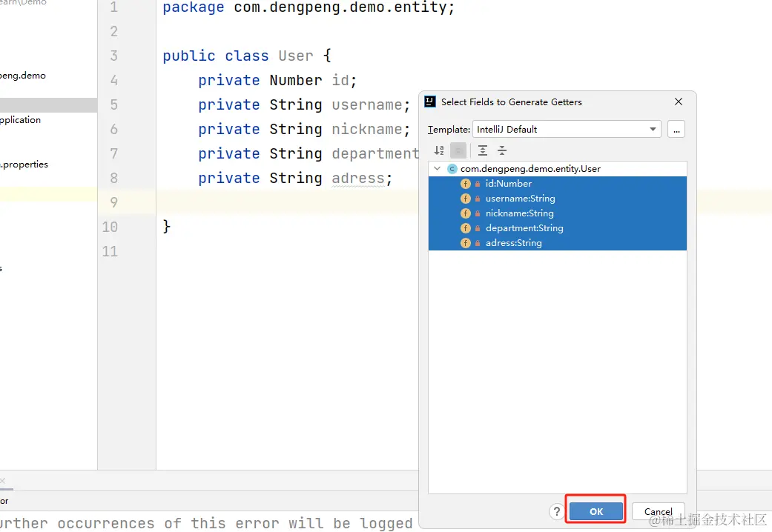The width and height of the screenshot is (772, 532).
Task: Select the nickname:String field
Action: coord(558,213)
